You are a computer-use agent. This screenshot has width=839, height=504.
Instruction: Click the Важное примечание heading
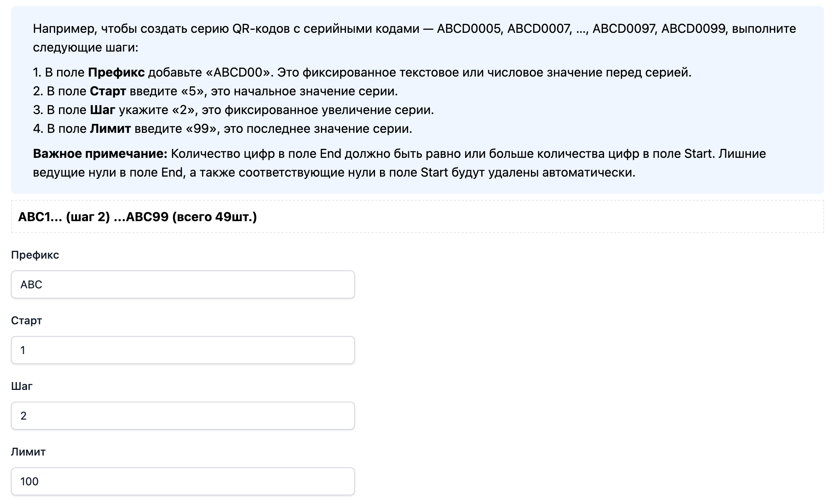100,154
